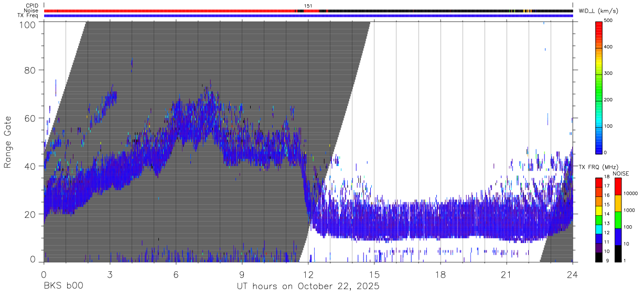Click the '24' UT hour axis tick
Viewport: 644px width, 297px height.
tap(573, 274)
